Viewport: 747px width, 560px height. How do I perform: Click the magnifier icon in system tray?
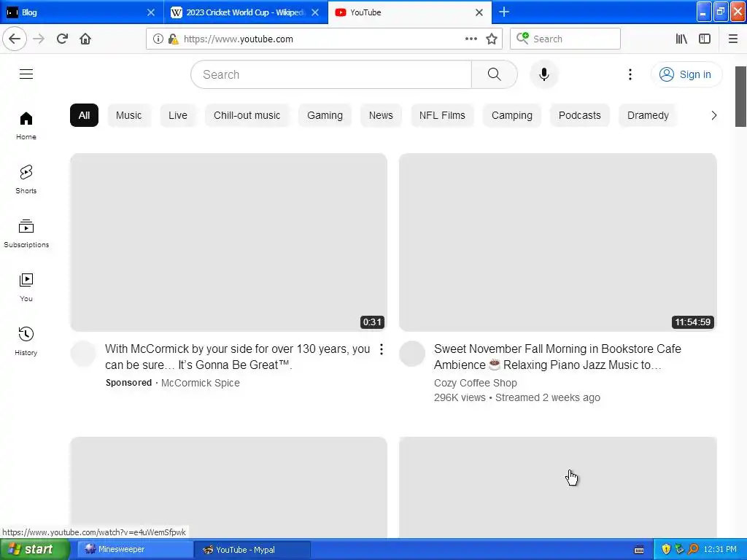click(x=693, y=550)
